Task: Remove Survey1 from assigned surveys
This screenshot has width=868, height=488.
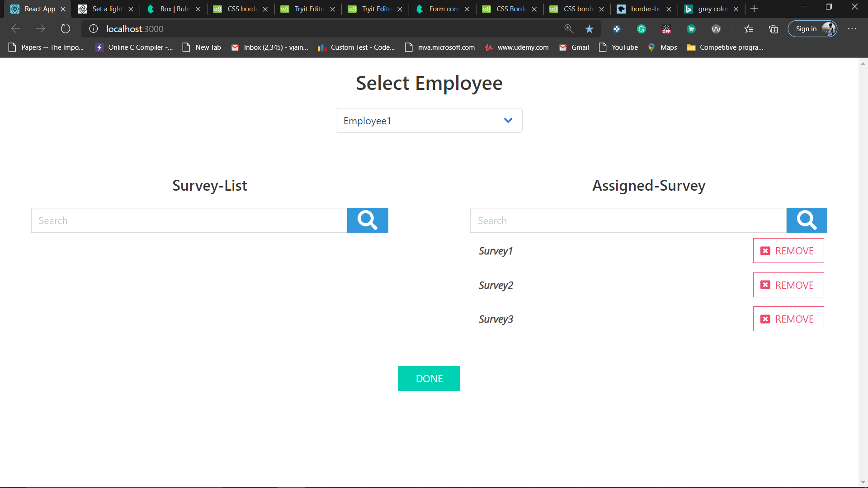Action: 788,251
